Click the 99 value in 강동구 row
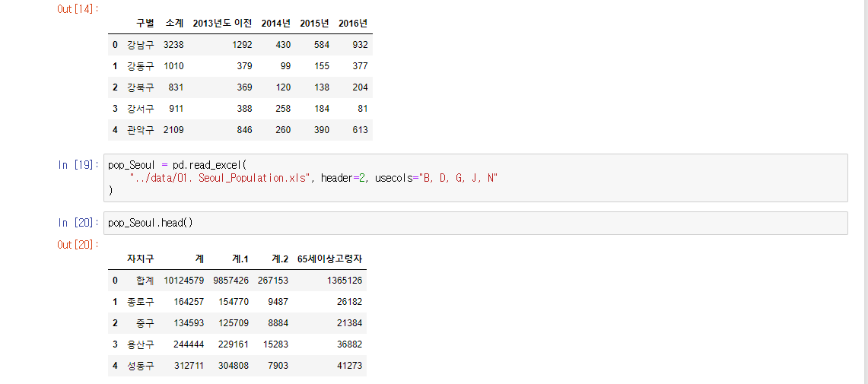 285,66
